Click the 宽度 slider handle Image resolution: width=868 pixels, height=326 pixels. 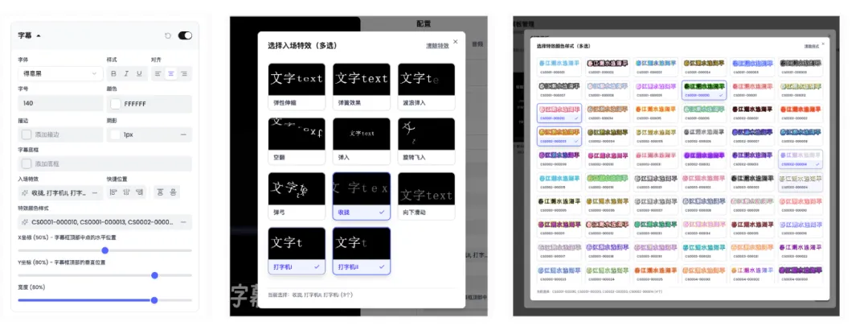tap(154, 300)
